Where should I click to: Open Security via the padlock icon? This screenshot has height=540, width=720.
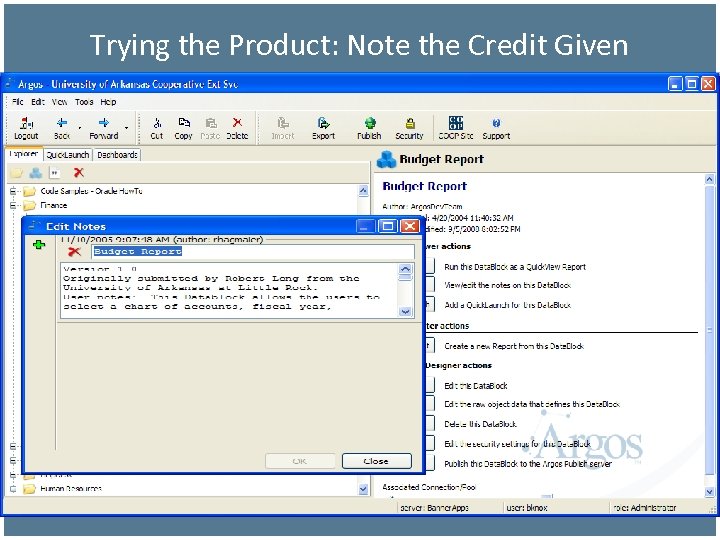410,123
